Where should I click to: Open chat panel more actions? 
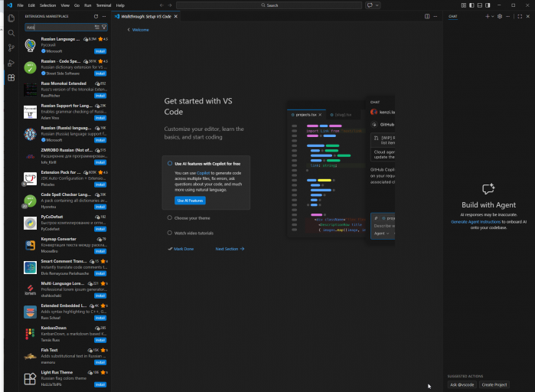(507, 16)
